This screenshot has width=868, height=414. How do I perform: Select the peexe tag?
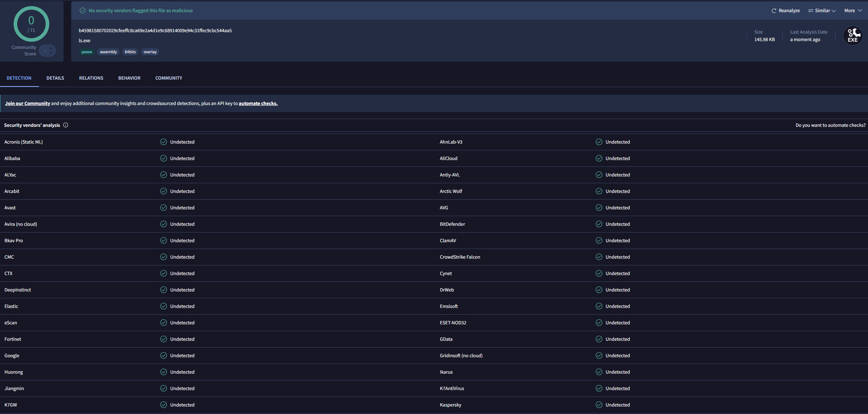87,52
